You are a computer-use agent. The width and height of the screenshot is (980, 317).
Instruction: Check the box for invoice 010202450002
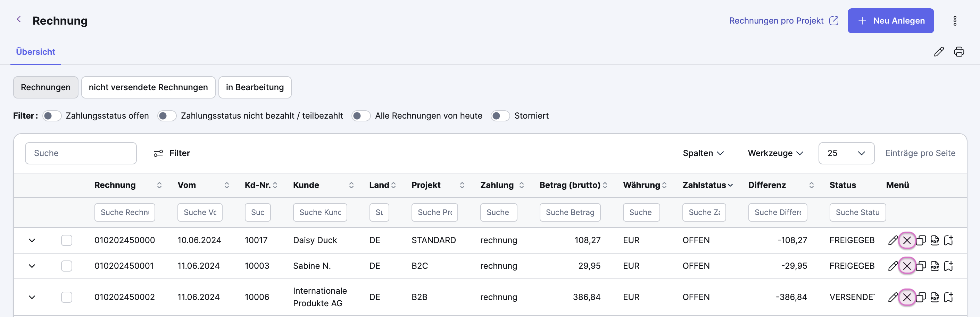(67, 297)
